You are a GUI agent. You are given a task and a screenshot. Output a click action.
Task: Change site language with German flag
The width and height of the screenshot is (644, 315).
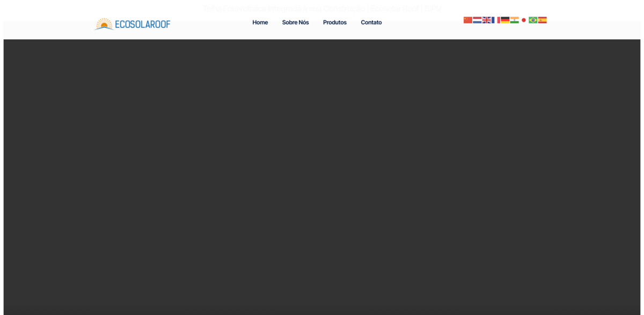(505, 20)
